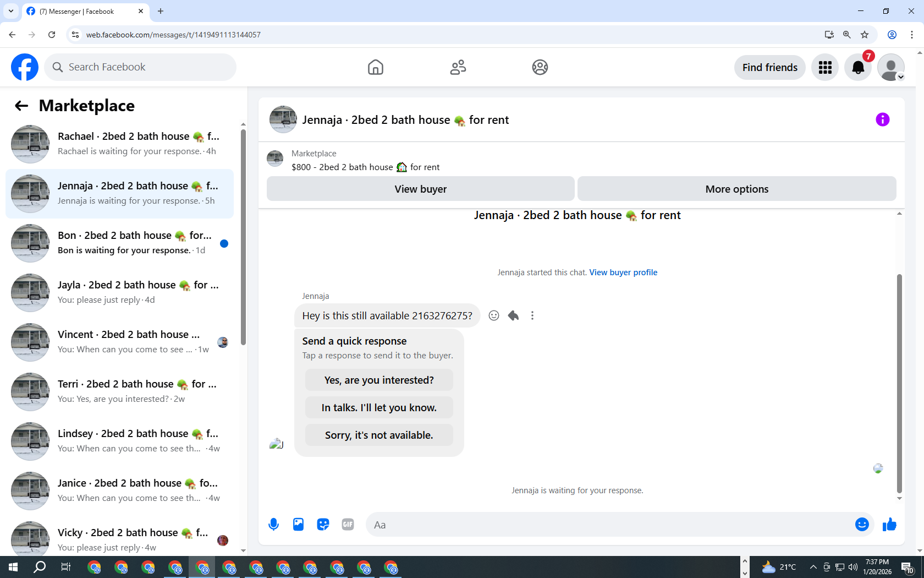Image resolution: width=924 pixels, height=578 pixels.
Task: Send quick reply 'Yes, are you interested?'
Action: pos(379,380)
